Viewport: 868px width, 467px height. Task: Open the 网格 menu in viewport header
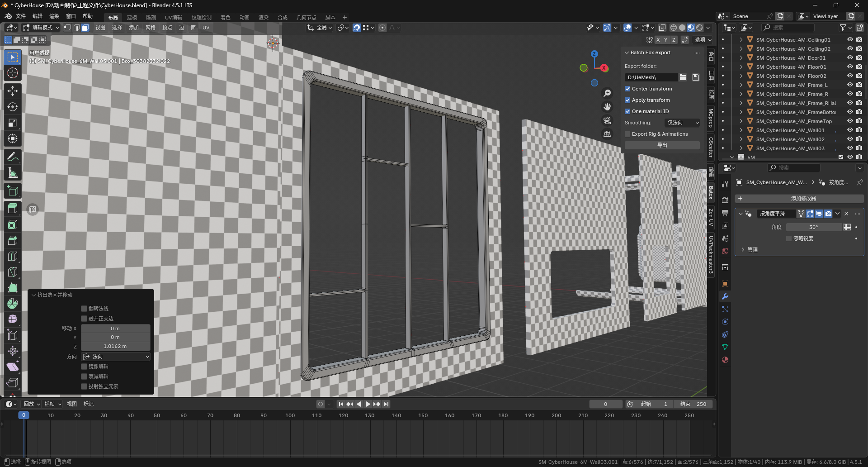pos(151,28)
